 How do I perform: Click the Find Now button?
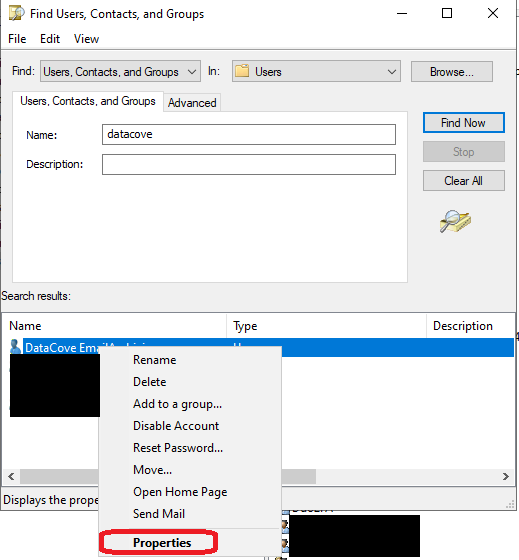(x=464, y=123)
